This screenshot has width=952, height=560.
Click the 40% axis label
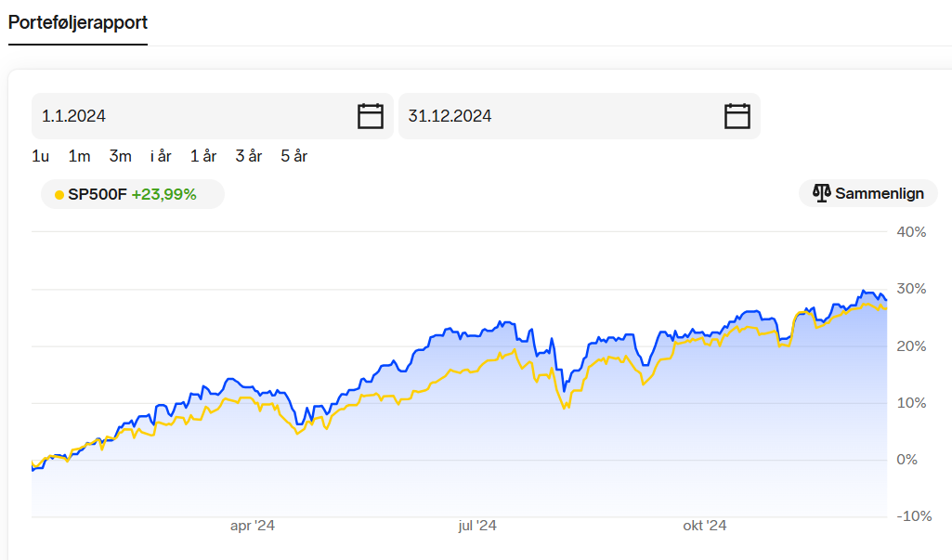coord(911,232)
